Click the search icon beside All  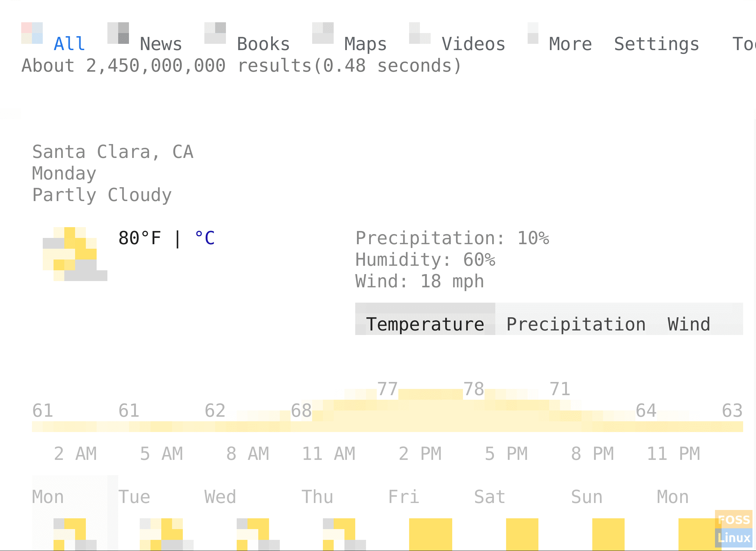pos(32,33)
